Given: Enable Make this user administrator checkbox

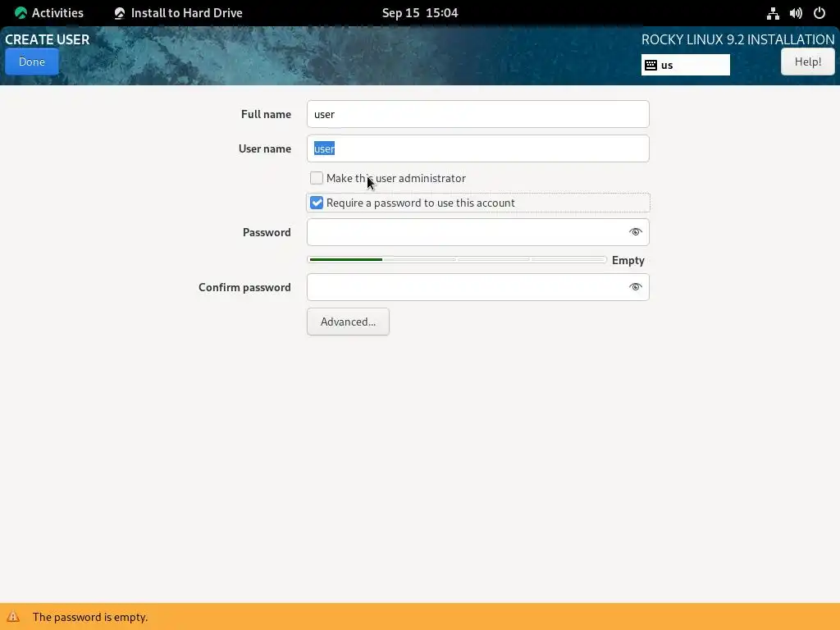Looking at the screenshot, I should 317,178.
